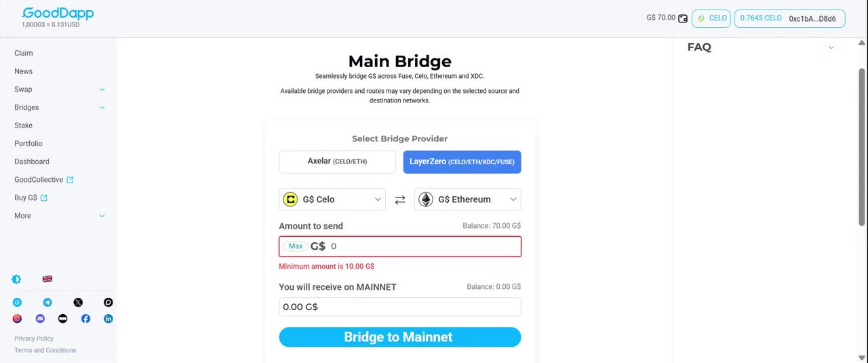Image resolution: width=868 pixels, height=363 pixels.
Task: Select LayerZero bridge provider option
Action: click(462, 161)
